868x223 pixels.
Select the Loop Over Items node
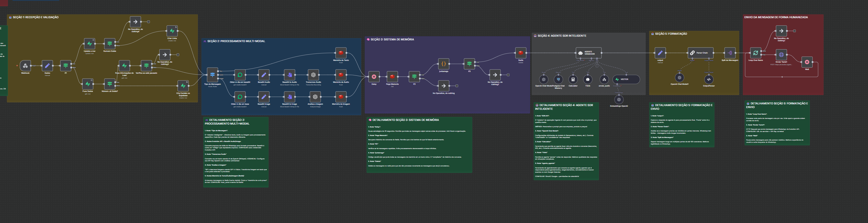tap(755, 53)
